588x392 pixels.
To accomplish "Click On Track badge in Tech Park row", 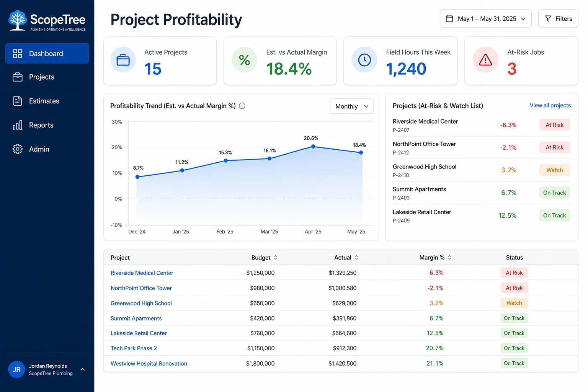I will [x=514, y=348].
